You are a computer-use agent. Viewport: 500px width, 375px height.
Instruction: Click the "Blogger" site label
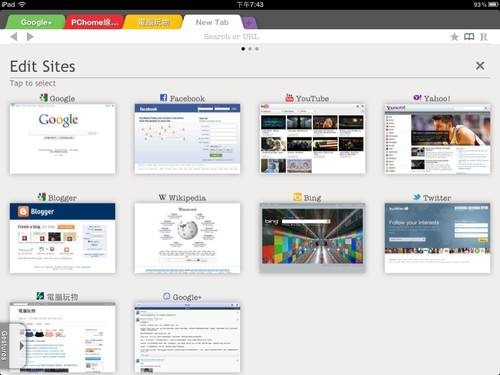pyautogui.click(x=62, y=198)
